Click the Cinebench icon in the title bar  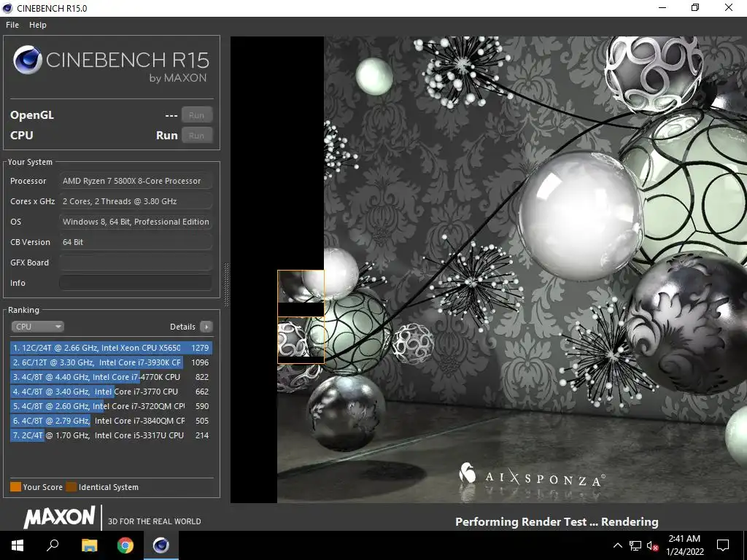tap(7, 8)
